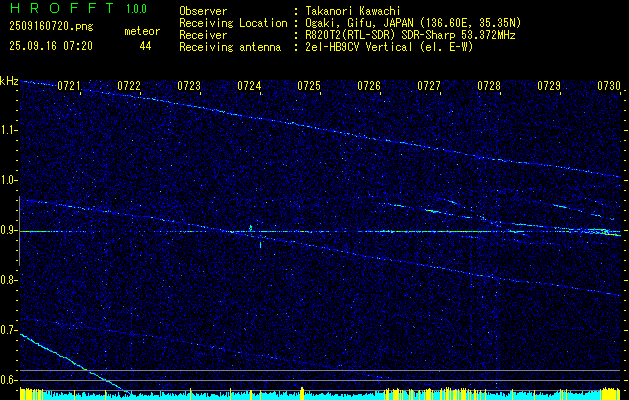The image size is (629, 400).
Task: Select the 0726 time marker
Action: pyautogui.click(x=369, y=87)
